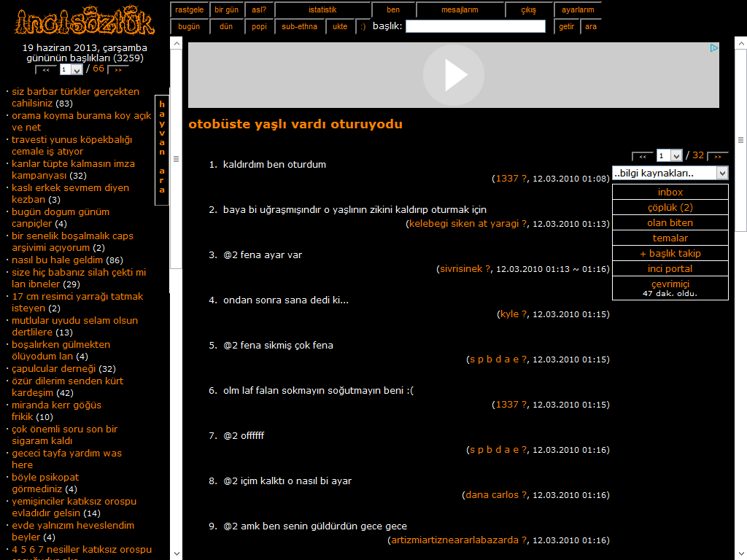Click page title 'otobüste yaşlı vardı oturuyodu'
Viewport: 747px width, 560px height.
click(295, 124)
